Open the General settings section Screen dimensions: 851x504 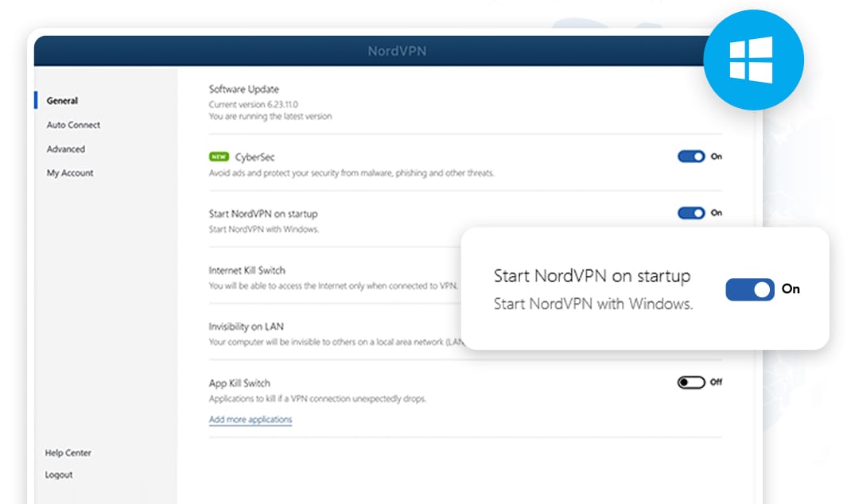[62, 100]
